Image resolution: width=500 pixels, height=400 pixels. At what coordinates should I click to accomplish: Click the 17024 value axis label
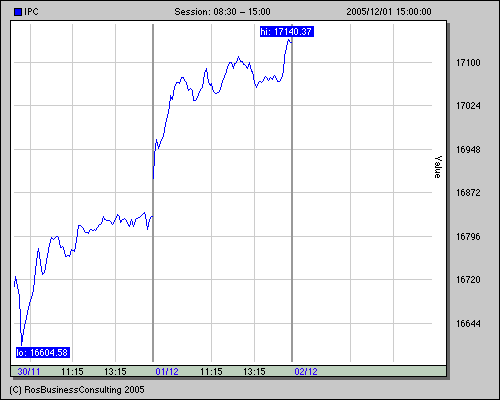pyautogui.click(x=468, y=106)
